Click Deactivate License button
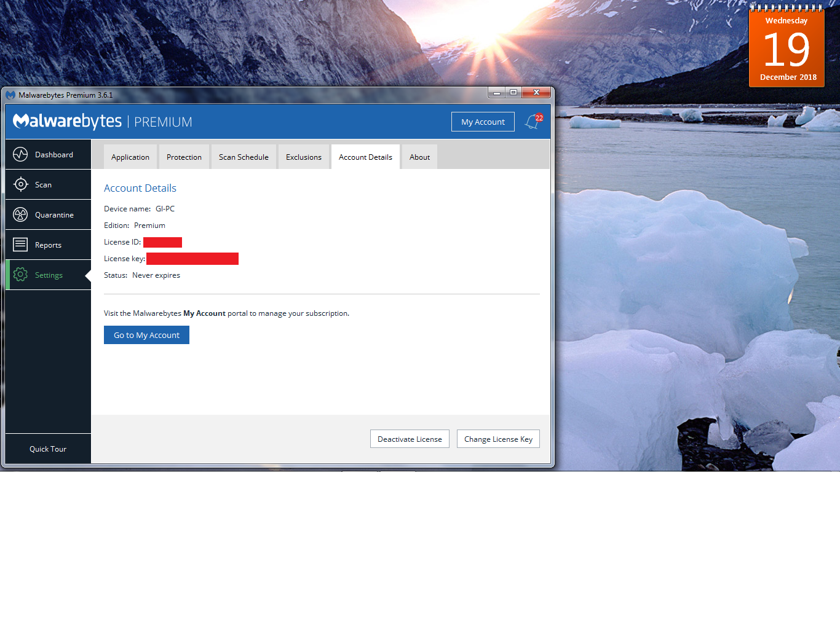Viewport: 840px width, 628px height. [x=410, y=439]
